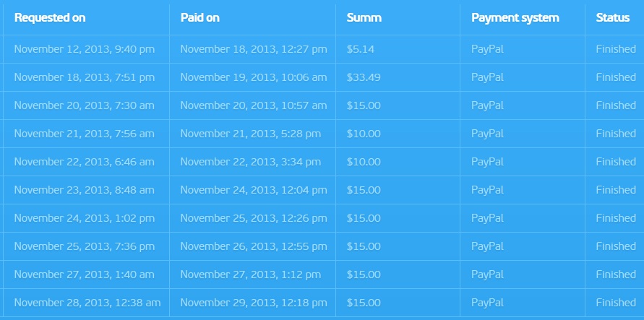Select the 'Summ' column header
This screenshot has width=644, height=320.
(x=364, y=17)
